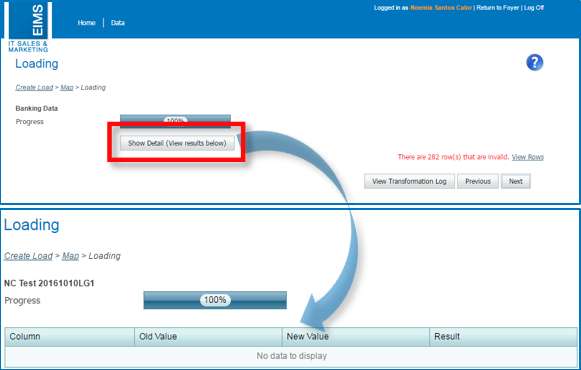Open Create Load breadcrumb in top panel
The width and height of the screenshot is (581, 370).
tap(34, 87)
